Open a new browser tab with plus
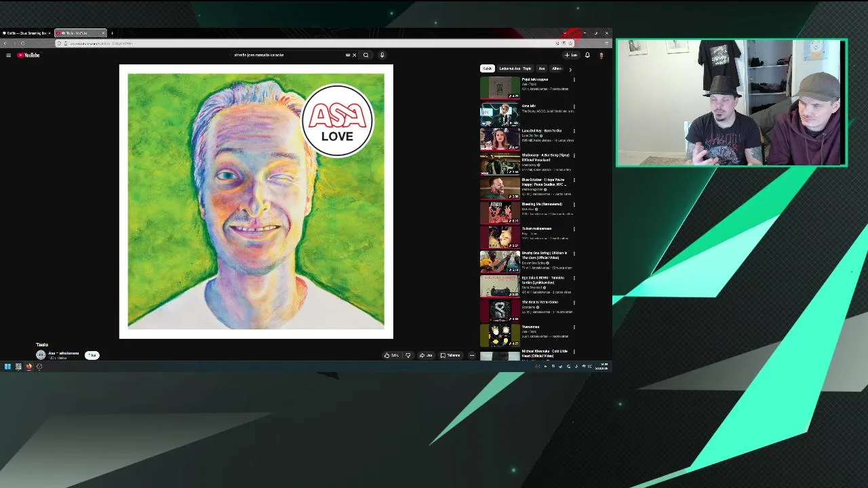868x488 pixels. (112, 33)
